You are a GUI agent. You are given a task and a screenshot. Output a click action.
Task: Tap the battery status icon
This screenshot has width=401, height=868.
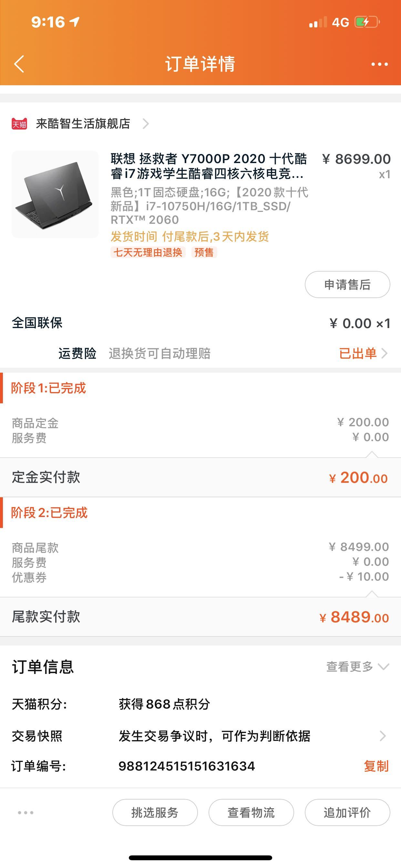tap(367, 22)
